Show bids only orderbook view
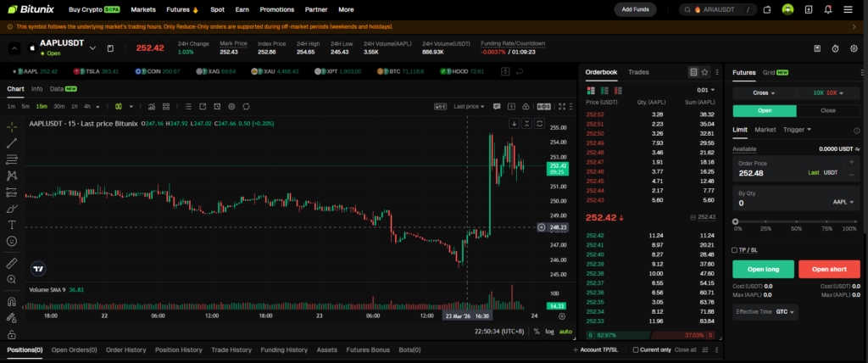Image resolution: width=868 pixels, height=363 pixels. coord(604,90)
